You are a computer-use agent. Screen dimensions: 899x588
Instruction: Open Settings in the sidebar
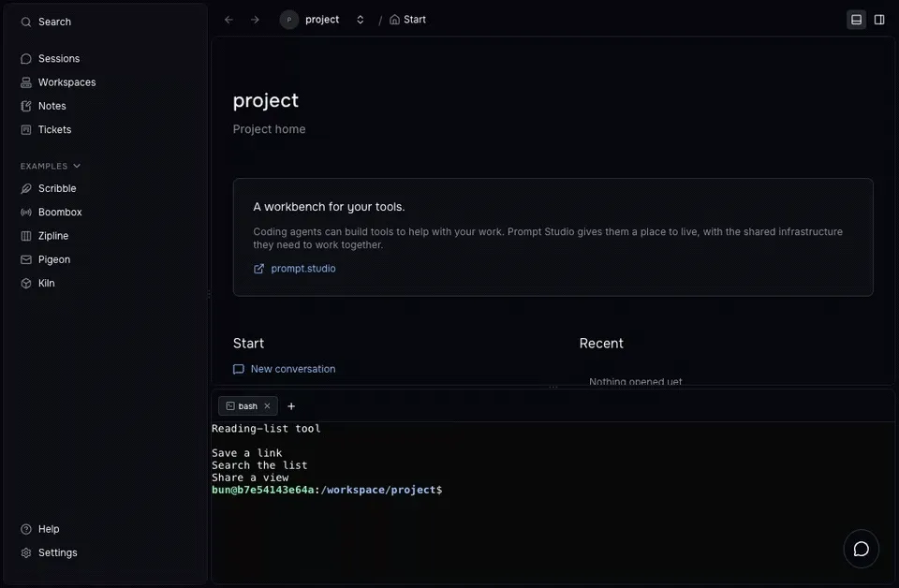tap(105, 552)
